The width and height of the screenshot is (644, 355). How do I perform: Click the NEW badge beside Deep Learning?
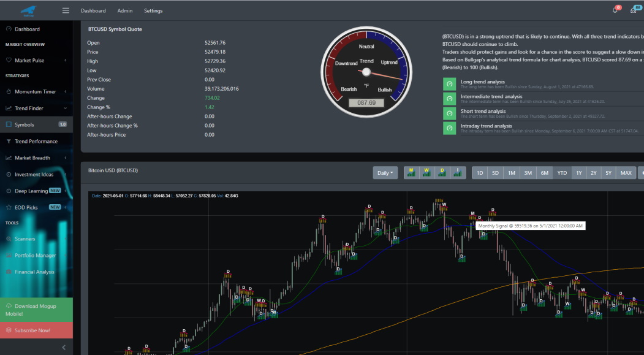pos(55,191)
